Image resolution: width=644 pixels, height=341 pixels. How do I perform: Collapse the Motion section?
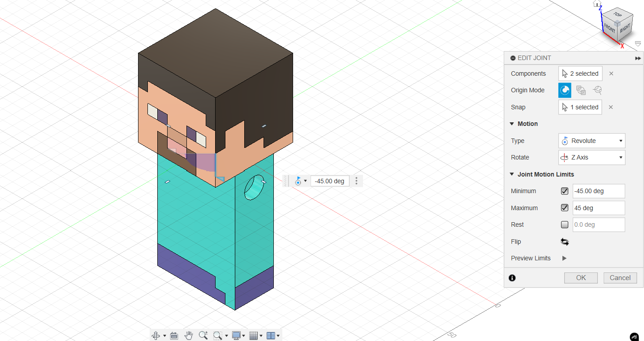click(512, 124)
